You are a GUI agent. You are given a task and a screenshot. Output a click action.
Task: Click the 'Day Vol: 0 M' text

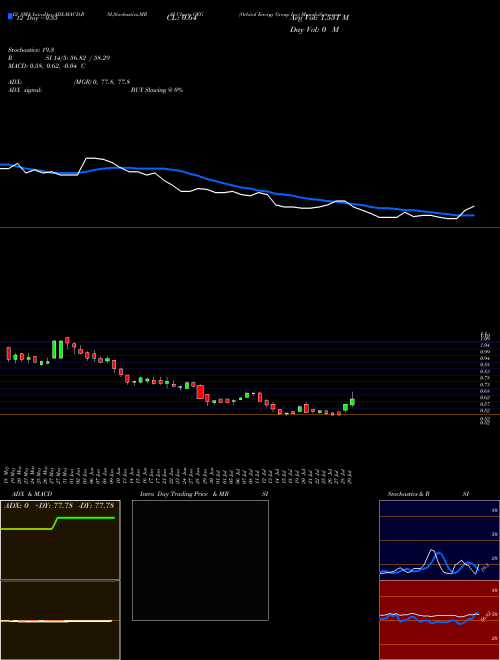click(314, 30)
